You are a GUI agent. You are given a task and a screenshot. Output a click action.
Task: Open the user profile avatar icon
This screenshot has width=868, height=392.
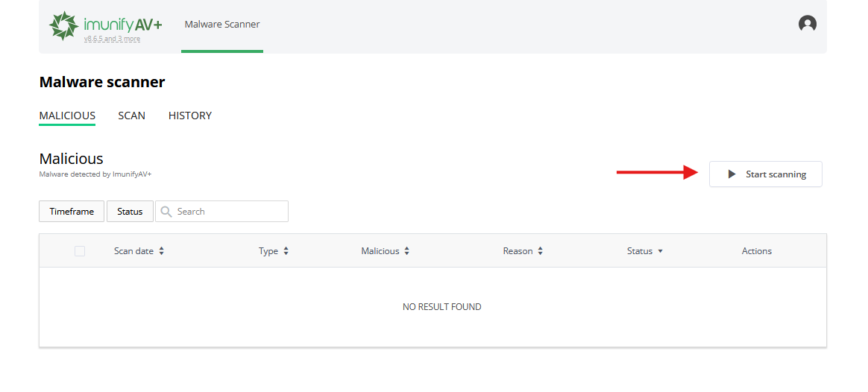(x=807, y=24)
